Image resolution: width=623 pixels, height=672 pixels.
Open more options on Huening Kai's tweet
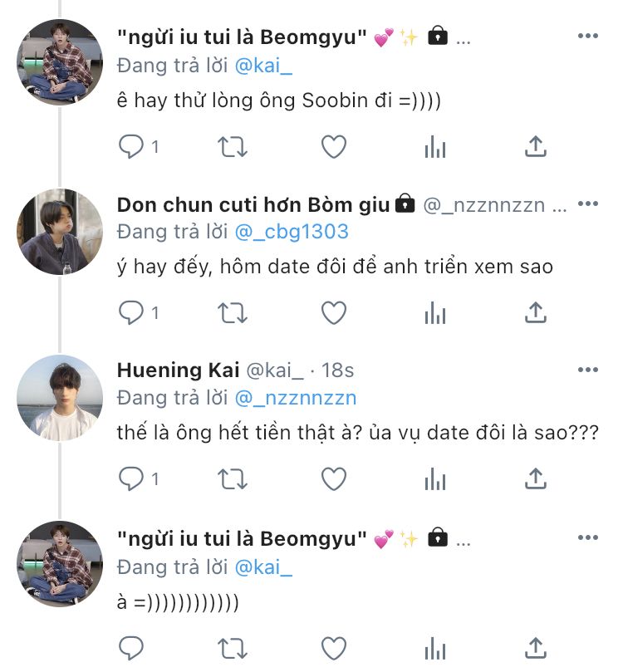(x=587, y=370)
